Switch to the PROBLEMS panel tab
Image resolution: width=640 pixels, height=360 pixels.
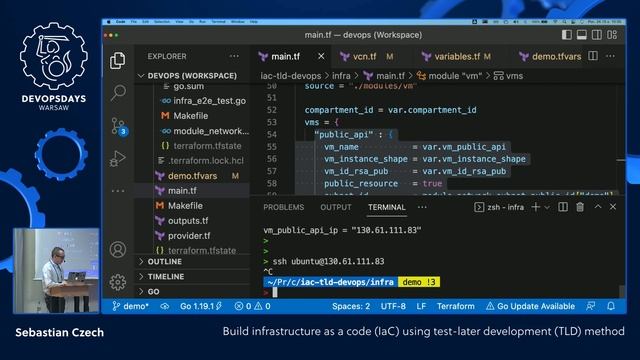[x=284, y=207]
